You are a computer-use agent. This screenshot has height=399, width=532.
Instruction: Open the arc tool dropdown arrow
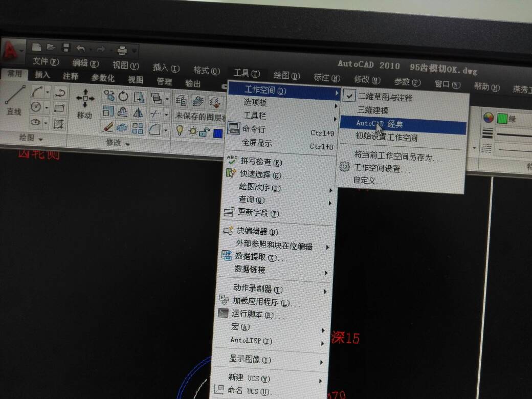(x=48, y=92)
